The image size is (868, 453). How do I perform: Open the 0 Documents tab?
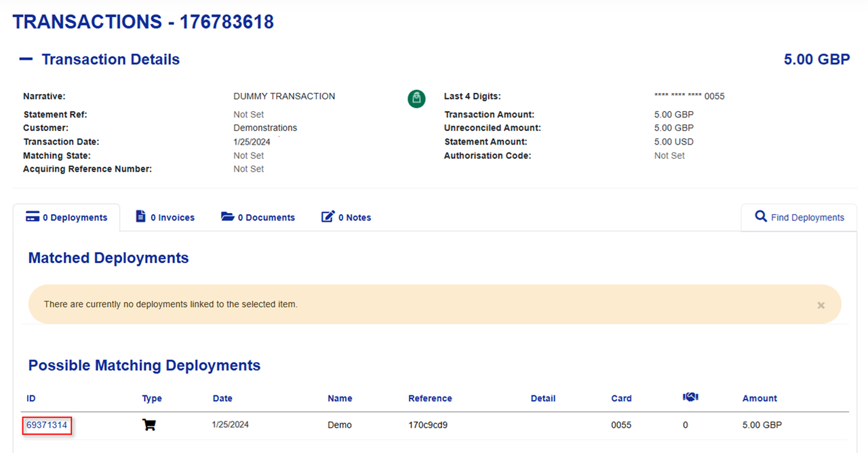pos(258,218)
